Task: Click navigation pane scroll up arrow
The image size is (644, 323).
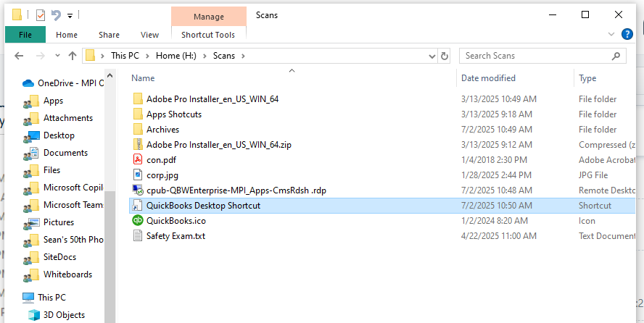Action: click(x=110, y=75)
